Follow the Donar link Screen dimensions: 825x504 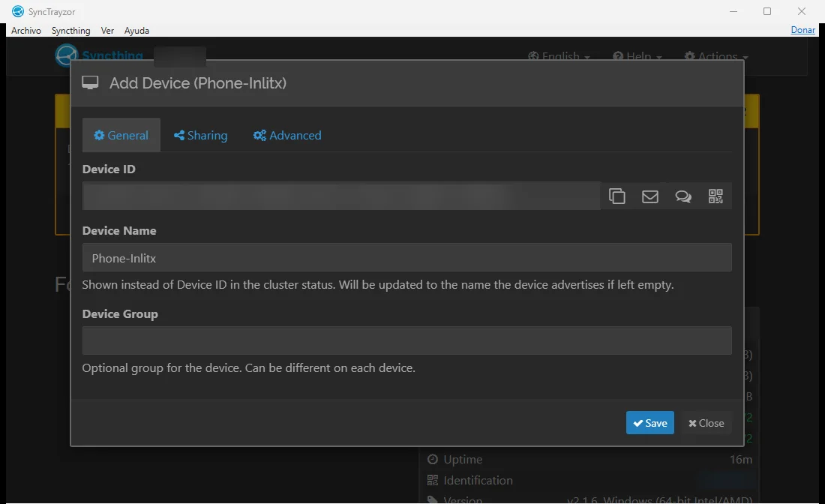point(803,30)
